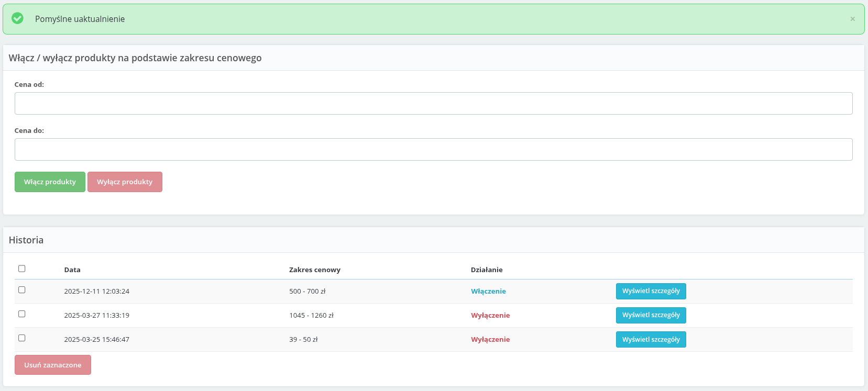Click the "Usuń zaznaczone" delete button
This screenshot has height=391, width=868.
[x=53, y=365]
